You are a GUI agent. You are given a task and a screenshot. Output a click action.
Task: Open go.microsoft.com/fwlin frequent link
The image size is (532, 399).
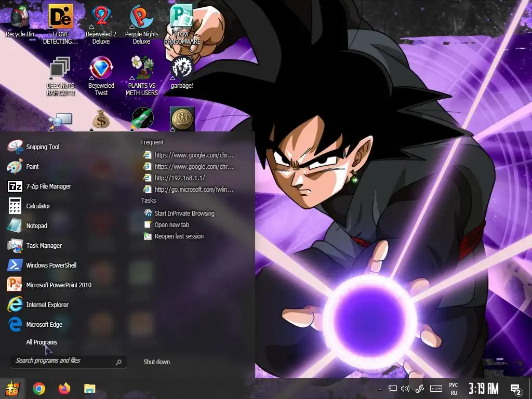tap(189, 189)
